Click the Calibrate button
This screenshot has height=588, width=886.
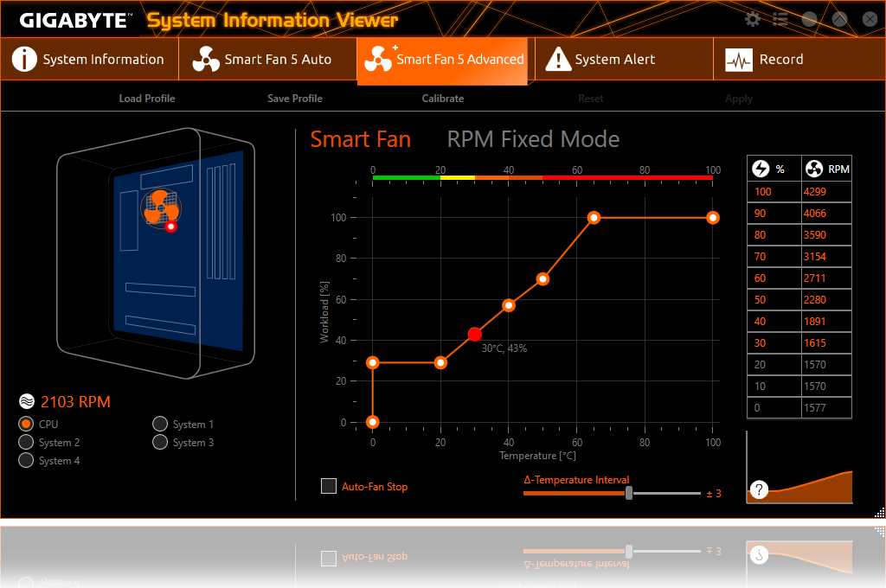point(443,99)
